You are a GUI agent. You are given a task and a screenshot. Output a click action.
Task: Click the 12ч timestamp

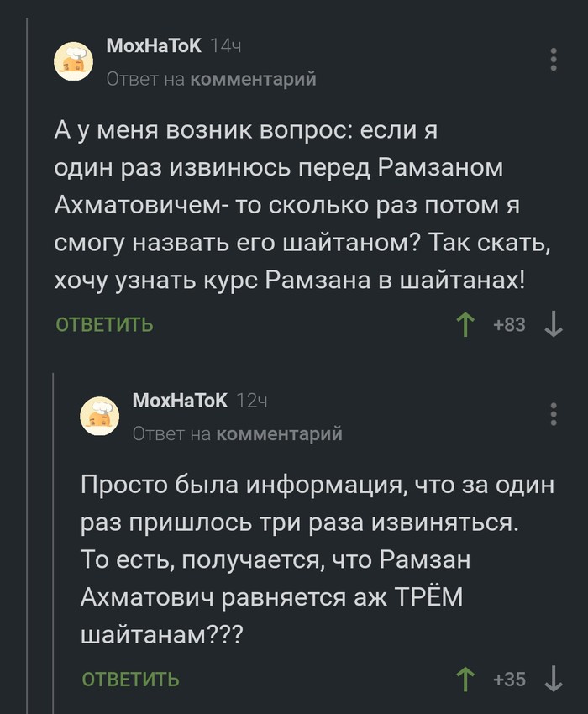pos(251,401)
